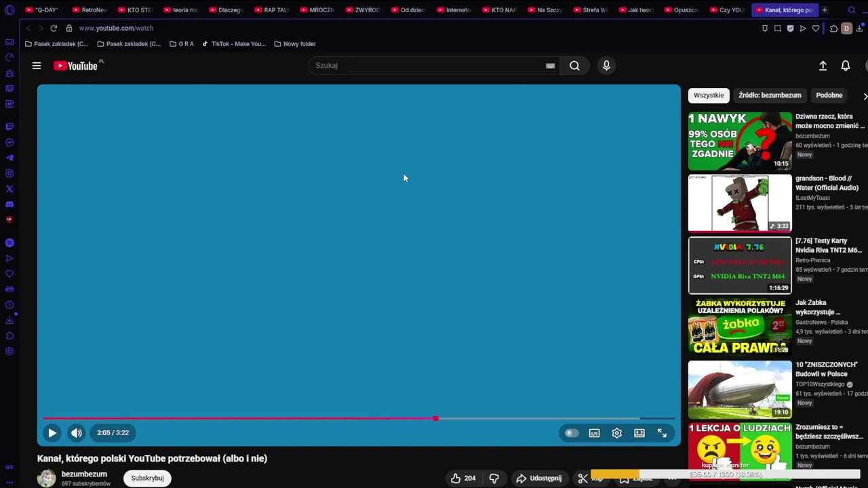Open sidebar settings gear icon

point(9,351)
